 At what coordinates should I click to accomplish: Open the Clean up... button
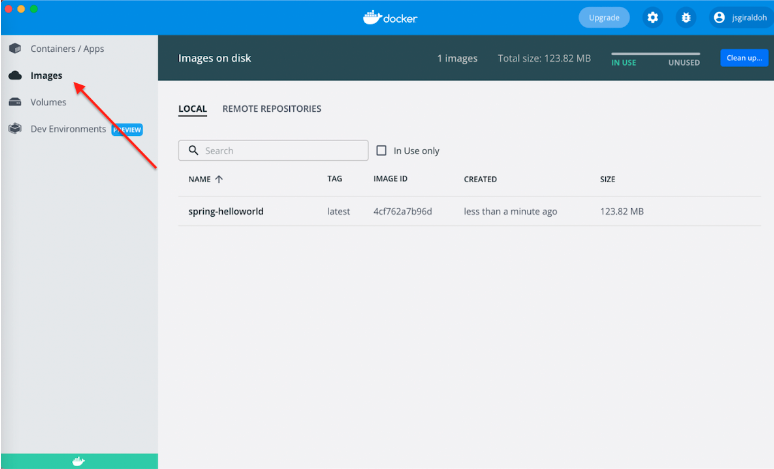point(743,58)
